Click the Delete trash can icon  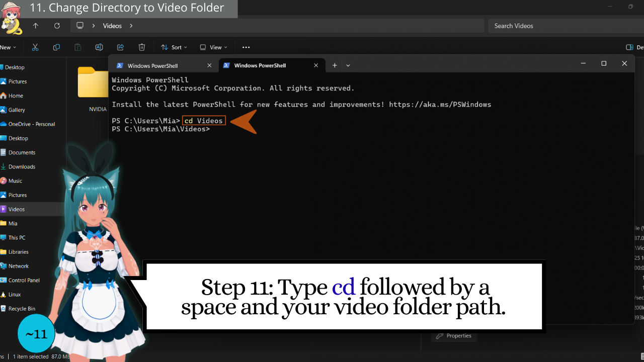[x=142, y=47]
